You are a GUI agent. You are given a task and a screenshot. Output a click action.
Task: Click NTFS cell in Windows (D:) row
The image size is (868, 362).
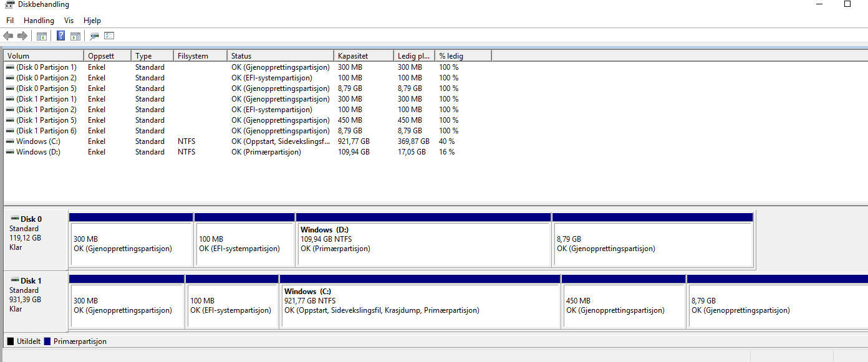(186, 152)
